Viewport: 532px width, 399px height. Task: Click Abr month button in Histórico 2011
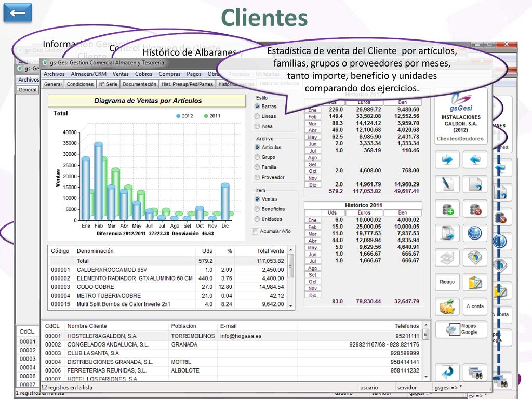click(x=312, y=241)
